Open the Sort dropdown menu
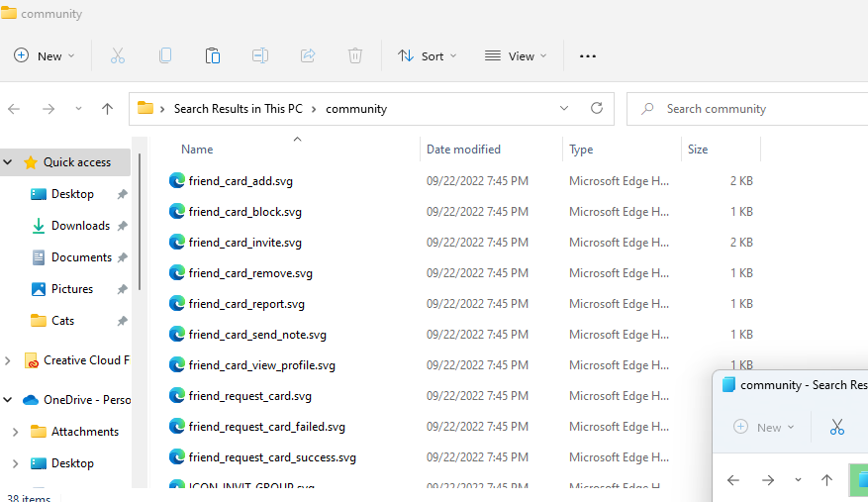The image size is (868, 502). click(x=428, y=56)
